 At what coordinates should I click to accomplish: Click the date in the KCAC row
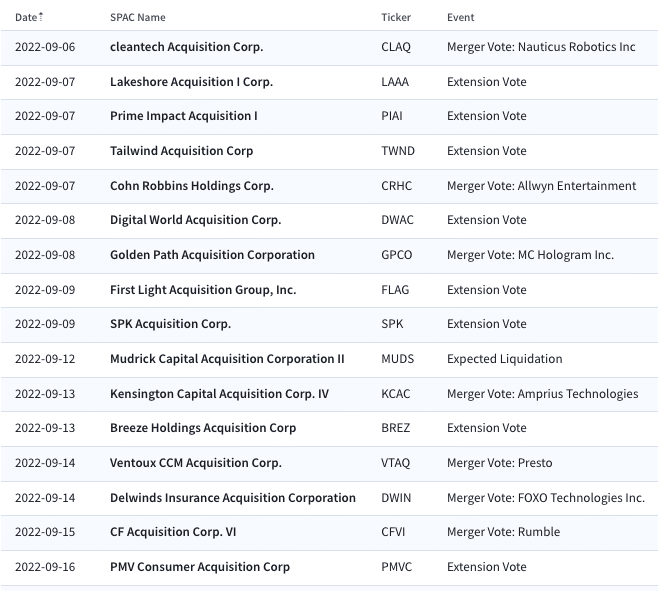coord(45,394)
